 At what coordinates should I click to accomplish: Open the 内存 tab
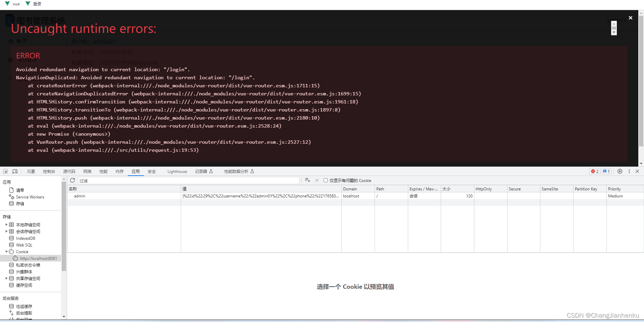pos(119,171)
